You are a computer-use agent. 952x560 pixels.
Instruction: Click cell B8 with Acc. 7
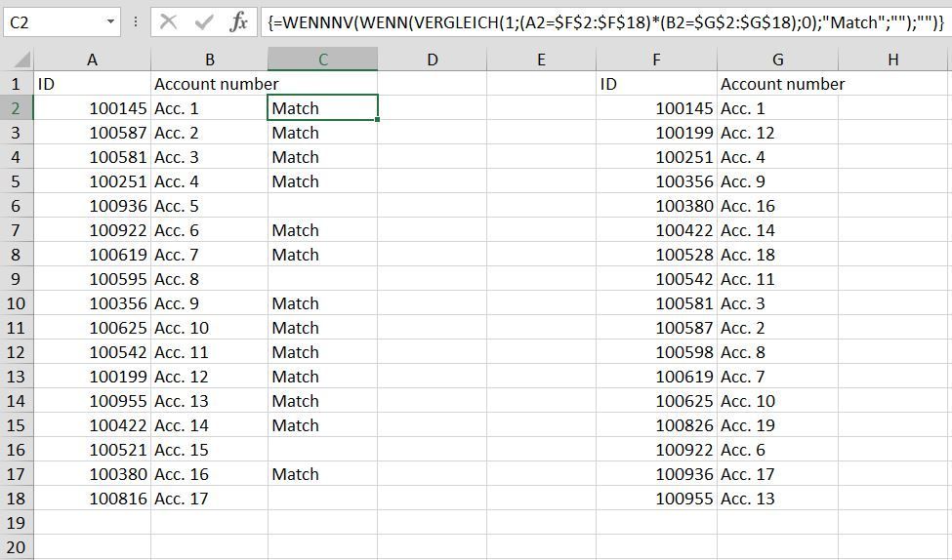210,255
